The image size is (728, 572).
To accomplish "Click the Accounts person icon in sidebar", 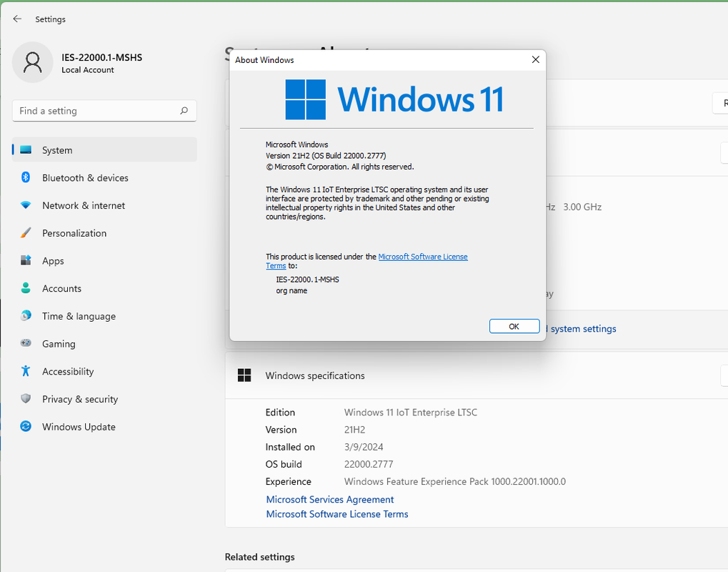I will [26, 288].
